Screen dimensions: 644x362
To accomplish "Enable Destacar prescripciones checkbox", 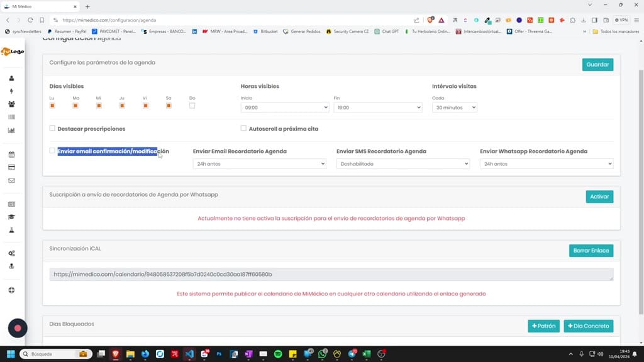I will coord(52,128).
